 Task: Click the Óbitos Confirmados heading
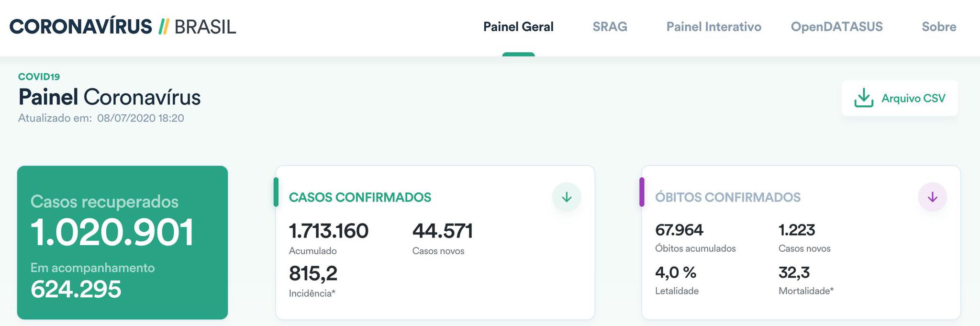(x=727, y=197)
